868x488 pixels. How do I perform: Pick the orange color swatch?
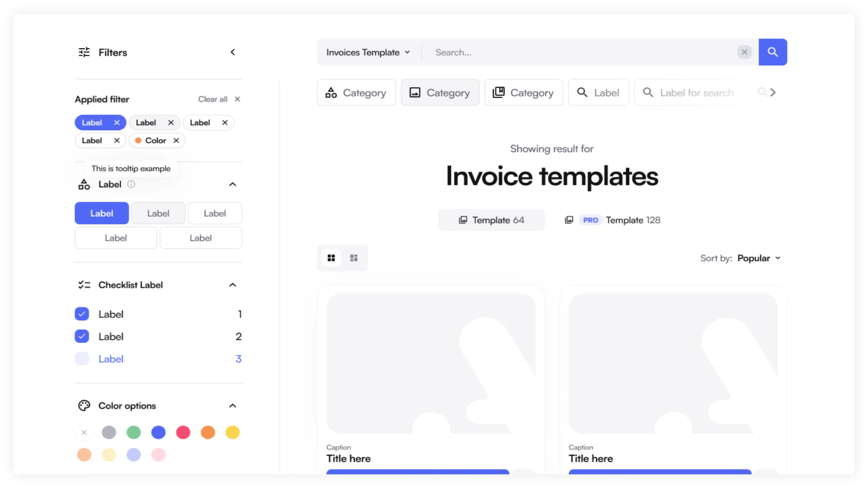pos(208,432)
